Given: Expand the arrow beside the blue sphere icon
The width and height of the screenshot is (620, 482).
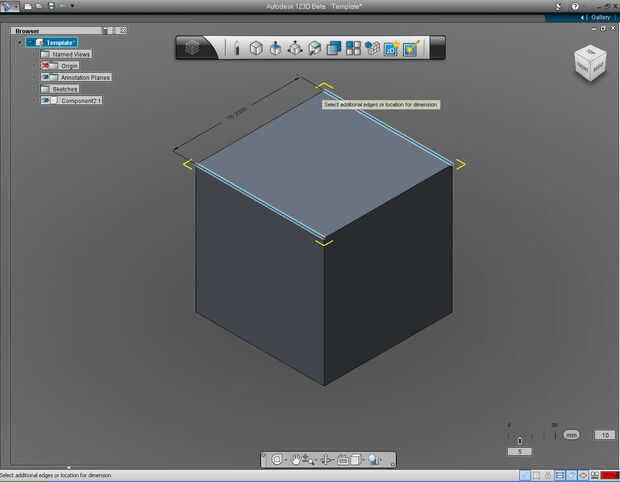Looking at the screenshot, I should pyautogui.click(x=381, y=460).
